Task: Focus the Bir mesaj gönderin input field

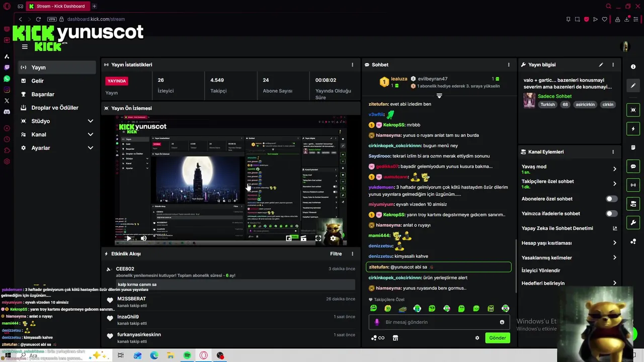Action: [440, 322]
